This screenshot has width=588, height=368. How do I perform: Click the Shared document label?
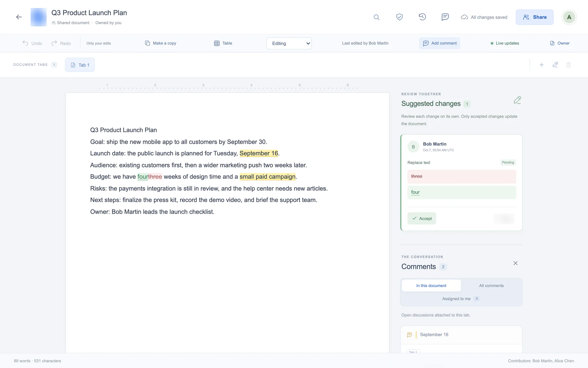[71, 23]
